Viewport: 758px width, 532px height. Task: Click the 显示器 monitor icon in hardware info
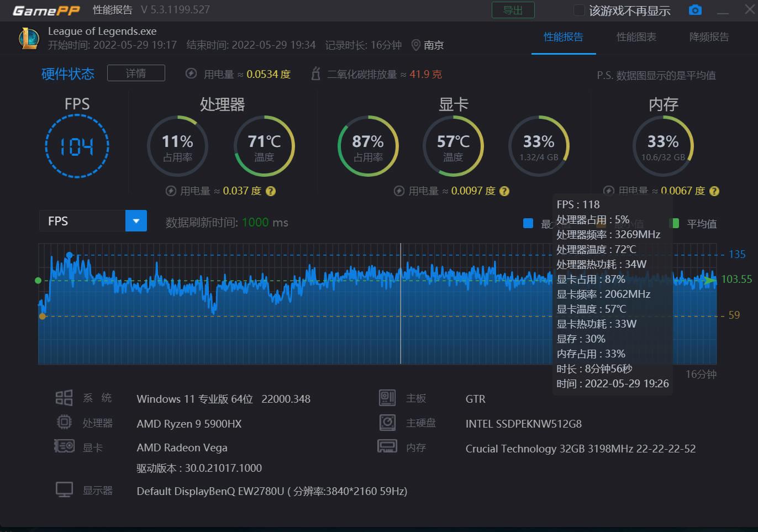point(64,488)
